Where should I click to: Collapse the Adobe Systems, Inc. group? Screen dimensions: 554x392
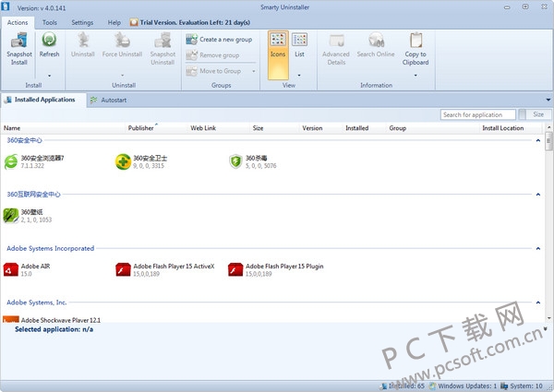(538, 303)
